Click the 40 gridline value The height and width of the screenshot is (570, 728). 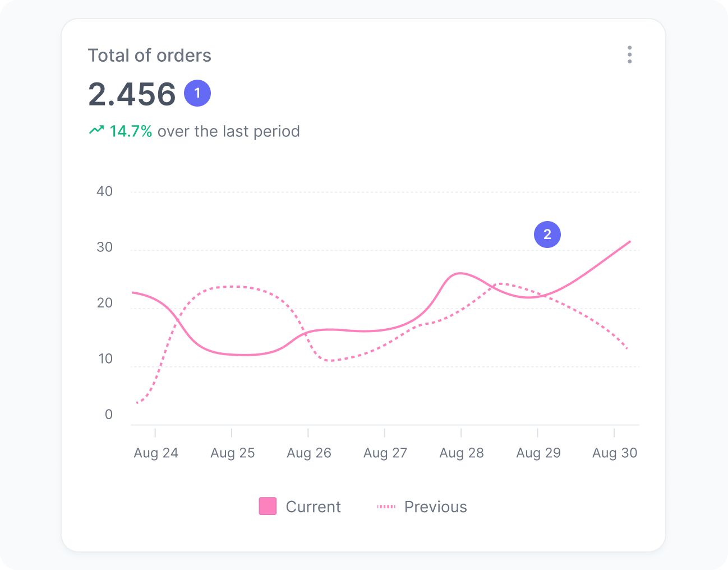pyautogui.click(x=104, y=191)
